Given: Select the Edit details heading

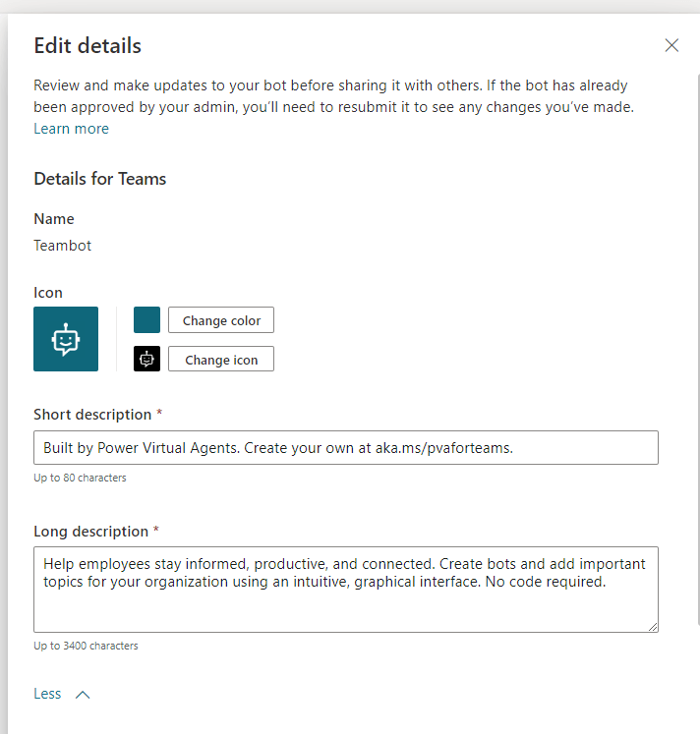Looking at the screenshot, I should point(87,45).
